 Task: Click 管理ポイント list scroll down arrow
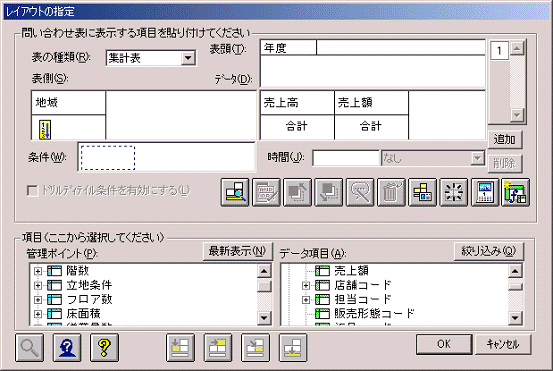click(x=264, y=318)
